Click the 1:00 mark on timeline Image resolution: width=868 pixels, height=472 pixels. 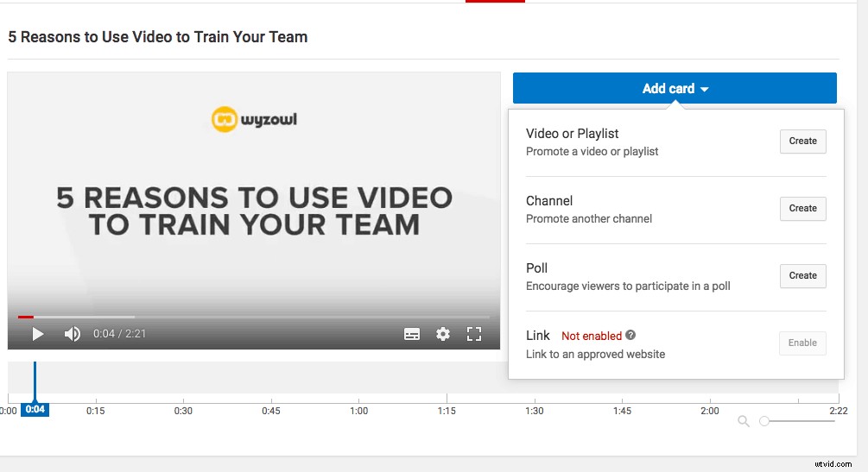pos(358,411)
